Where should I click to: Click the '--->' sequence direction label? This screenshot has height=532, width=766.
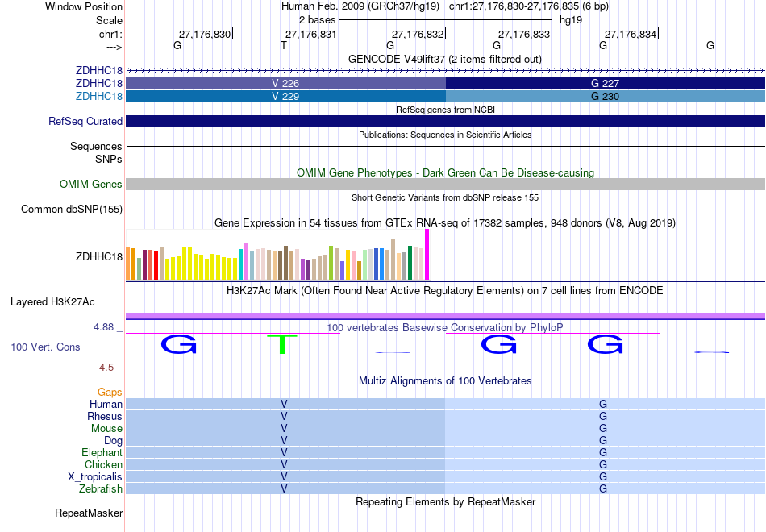coord(114,47)
